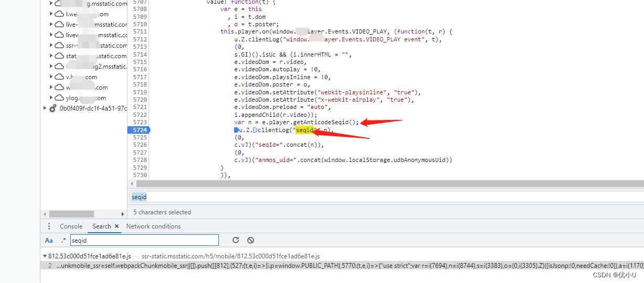Open the drawer three-dot more menu
Viewport: 644px width, 283px height.
click(x=49, y=226)
